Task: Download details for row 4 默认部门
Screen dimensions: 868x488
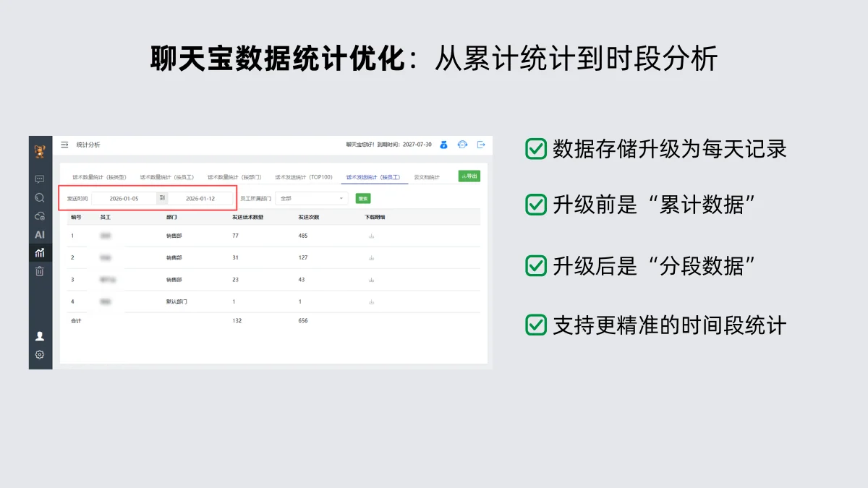Action: [x=371, y=301]
